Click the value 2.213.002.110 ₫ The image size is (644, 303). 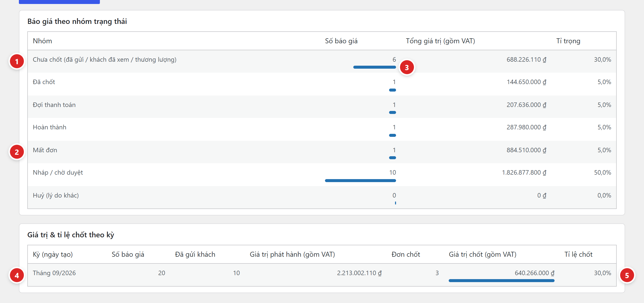coord(359,273)
